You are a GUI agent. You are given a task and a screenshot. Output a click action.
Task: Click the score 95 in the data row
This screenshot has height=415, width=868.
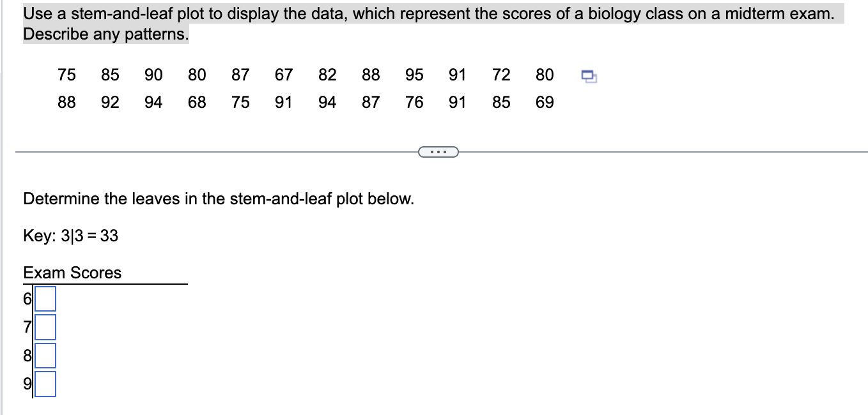click(x=414, y=75)
